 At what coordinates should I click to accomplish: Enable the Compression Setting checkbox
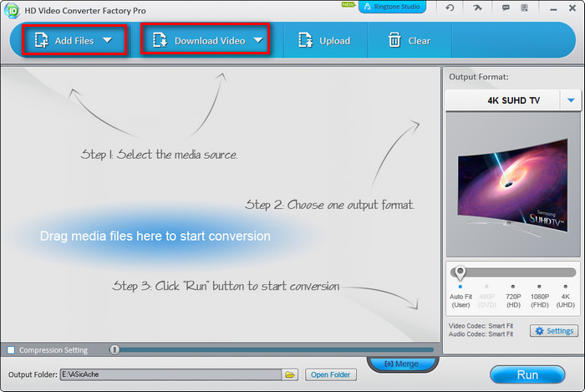[11, 350]
